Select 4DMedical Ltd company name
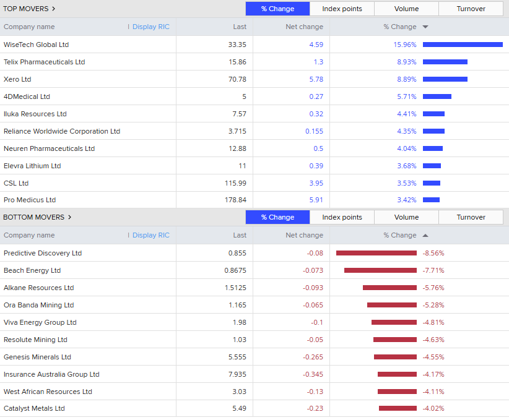The width and height of the screenshot is (509, 420). pyautogui.click(x=27, y=96)
